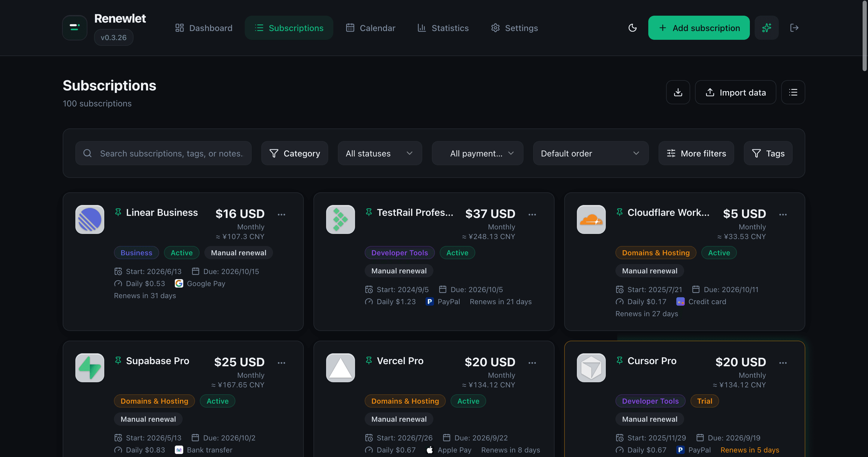Open the Dashboard tab

tap(204, 28)
